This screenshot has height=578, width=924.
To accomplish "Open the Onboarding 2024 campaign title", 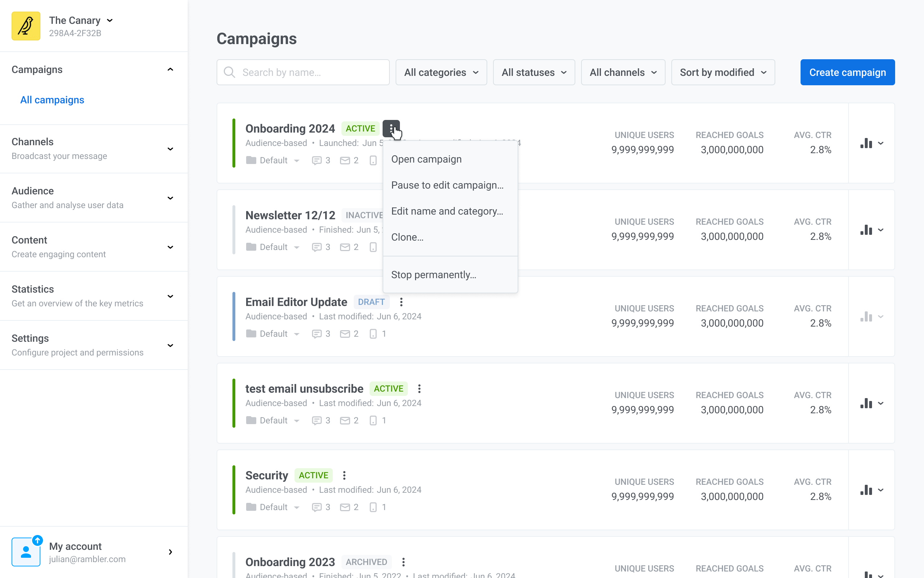I will coord(290,129).
